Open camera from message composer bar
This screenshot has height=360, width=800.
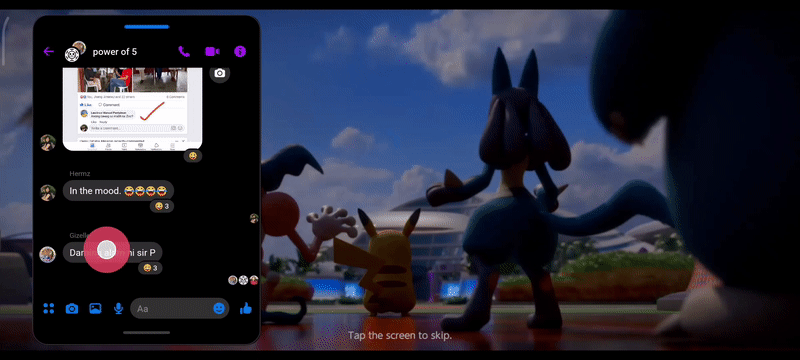72,308
